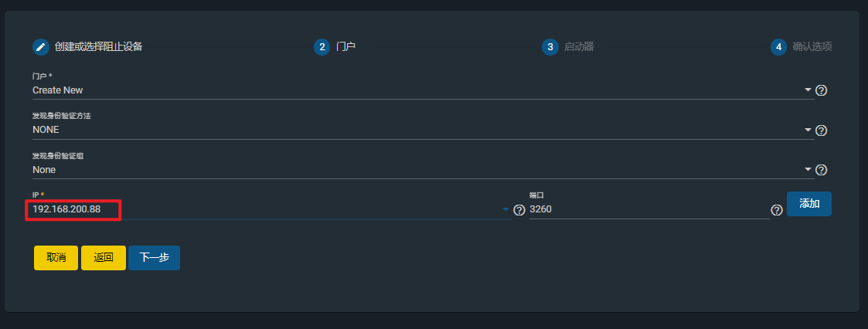Viewport: 868px width, 329px height.
Task: Open help icon for 门户 field
Action: [822, 90]
